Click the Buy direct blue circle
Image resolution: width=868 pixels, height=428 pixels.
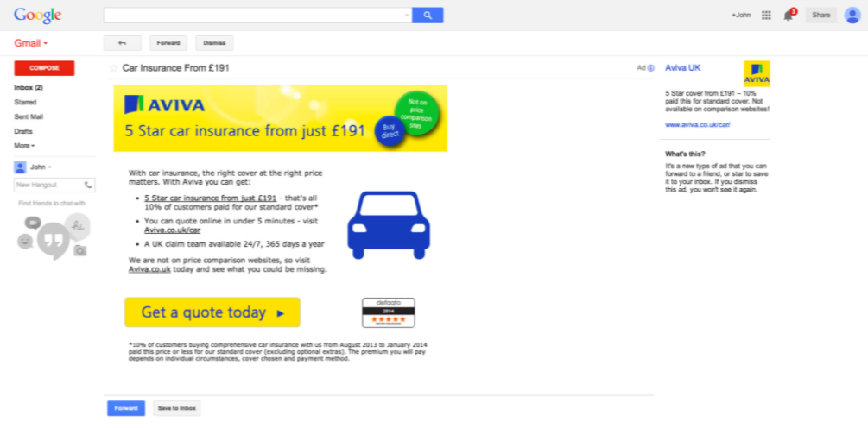pos(390,131)
